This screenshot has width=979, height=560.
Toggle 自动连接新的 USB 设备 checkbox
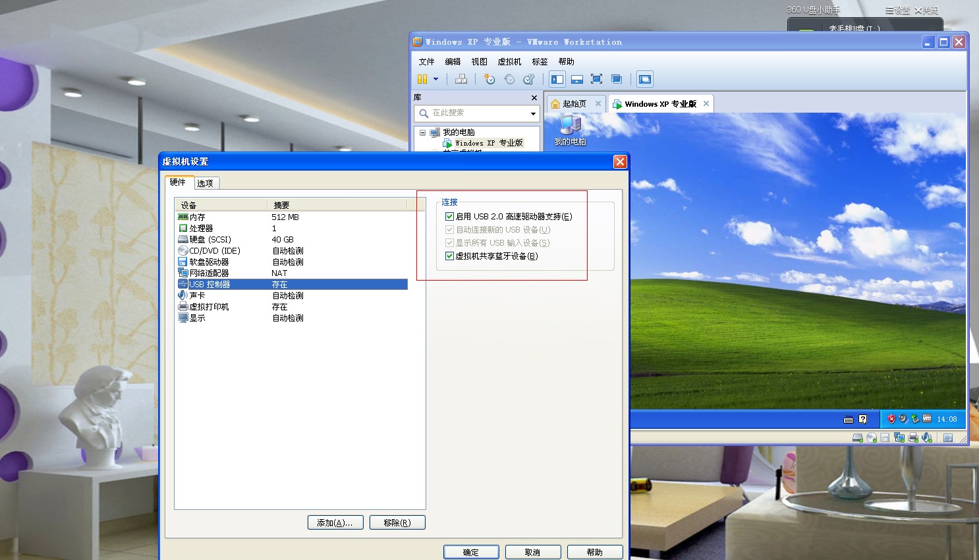pos(449,229)
